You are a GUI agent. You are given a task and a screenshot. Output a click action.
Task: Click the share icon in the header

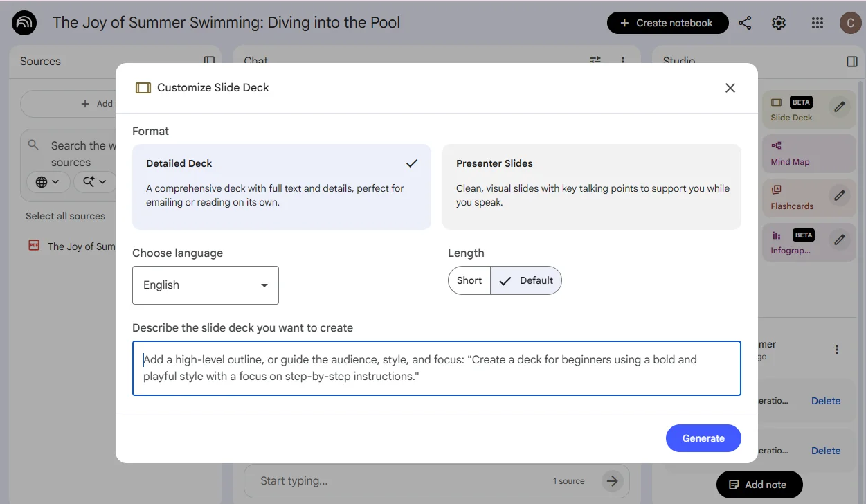click(x=745, y=23)
